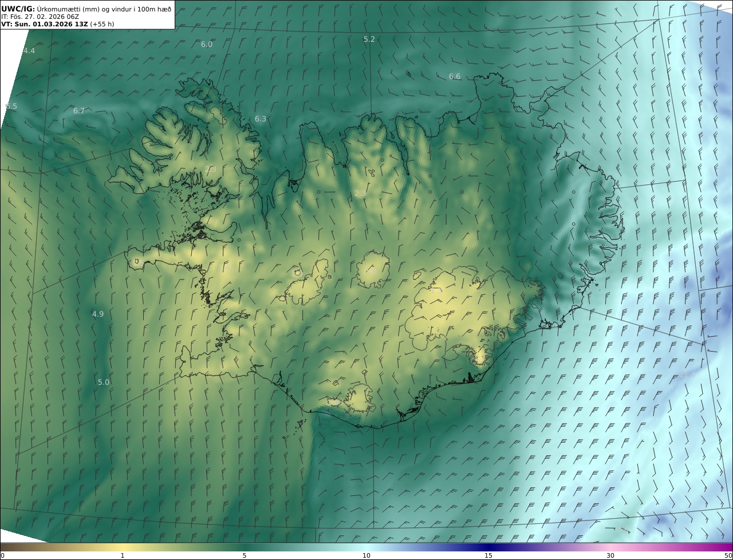733x560 pixels.
Task: Click the map value label 6.0
Action: 207,45
